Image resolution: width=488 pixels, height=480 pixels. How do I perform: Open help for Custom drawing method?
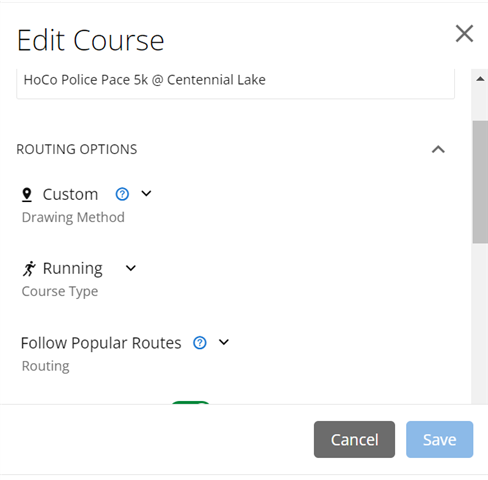(122, 194)
